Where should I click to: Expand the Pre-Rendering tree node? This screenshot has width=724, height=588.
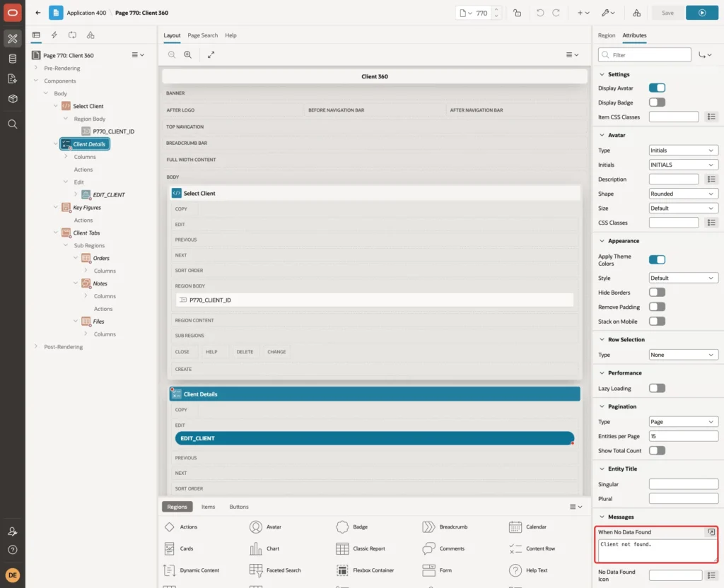click(x=36, y=68)
